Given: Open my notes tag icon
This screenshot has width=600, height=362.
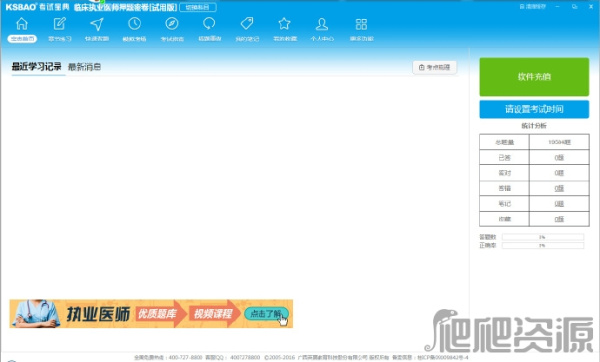Looking at the screenshot, I should pos(247,24).
